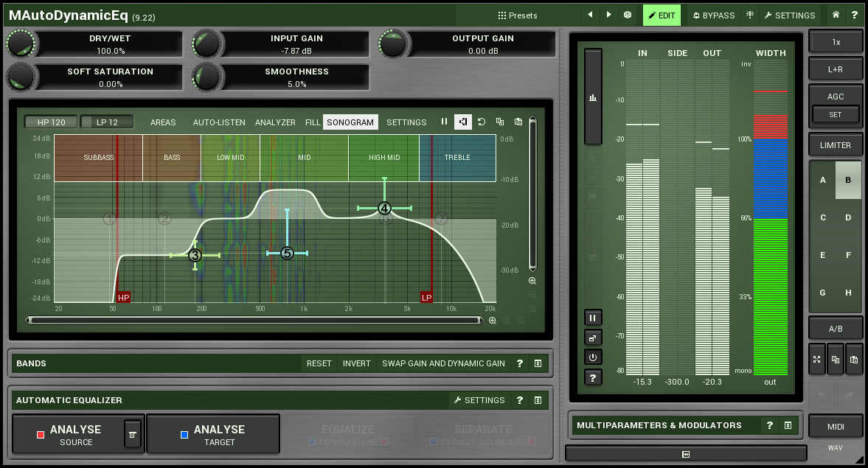The image size is (868, 468).
Task: Click the OUTPUT GAIN knob
Action: click(x=393, y=43)
